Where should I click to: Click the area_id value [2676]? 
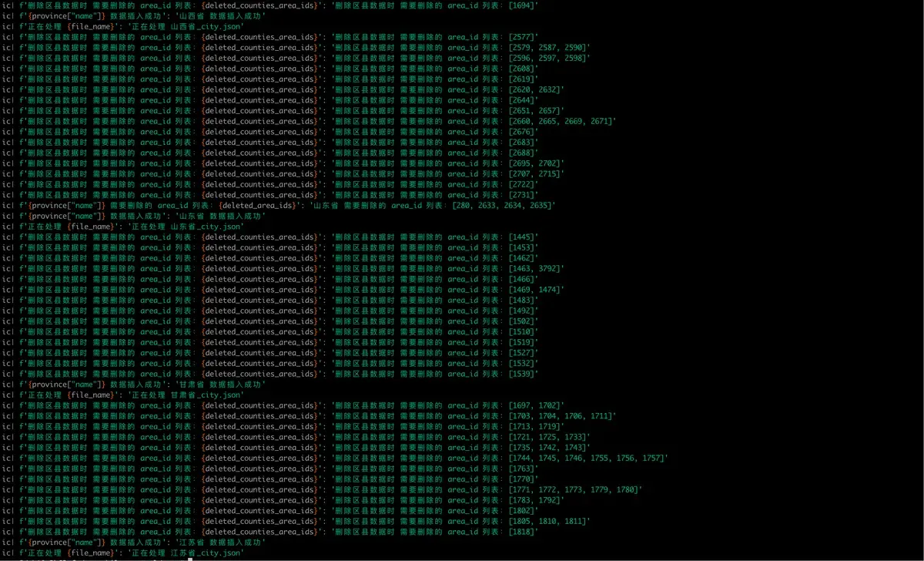pos(521,132)
